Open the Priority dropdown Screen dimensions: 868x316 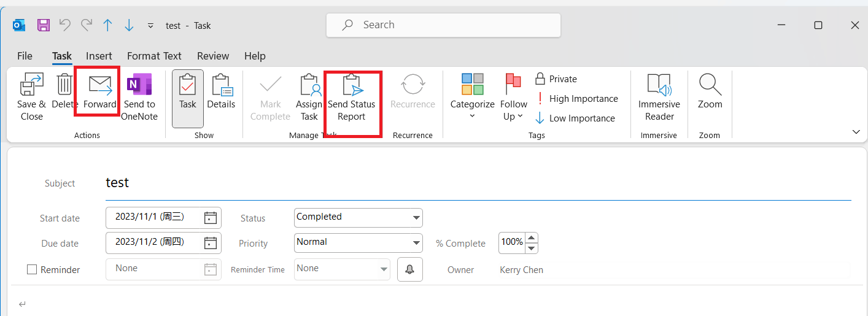[x=417, y=242]
